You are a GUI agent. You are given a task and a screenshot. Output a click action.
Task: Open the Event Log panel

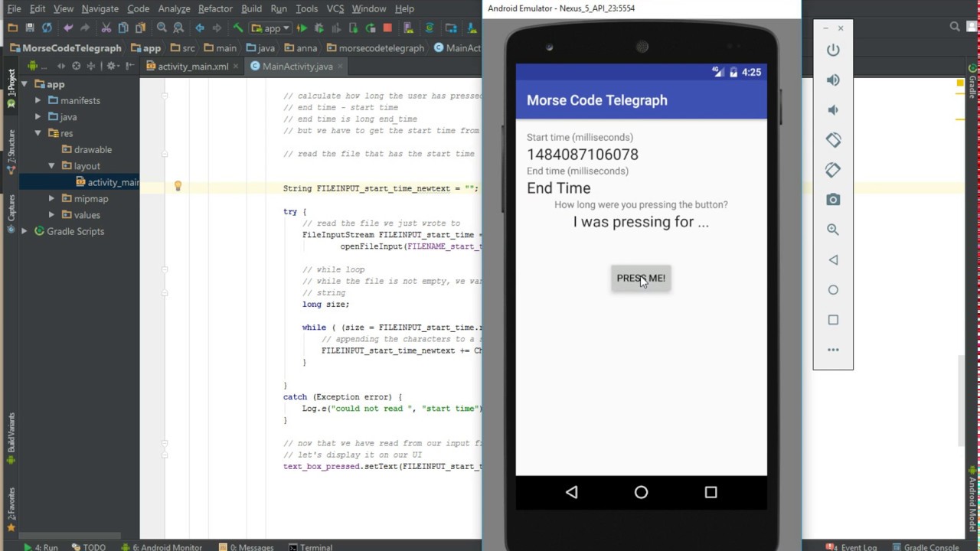tap(851, 547)
